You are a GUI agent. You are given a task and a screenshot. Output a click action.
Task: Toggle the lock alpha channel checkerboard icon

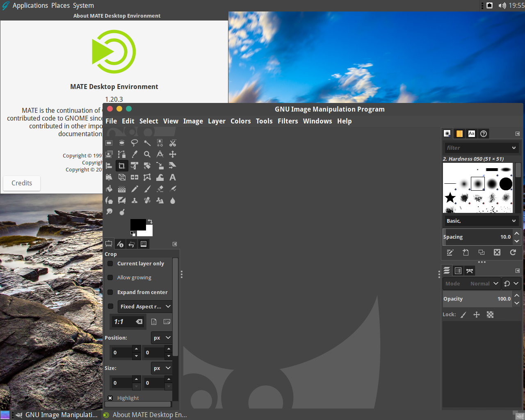coord(490,315)
